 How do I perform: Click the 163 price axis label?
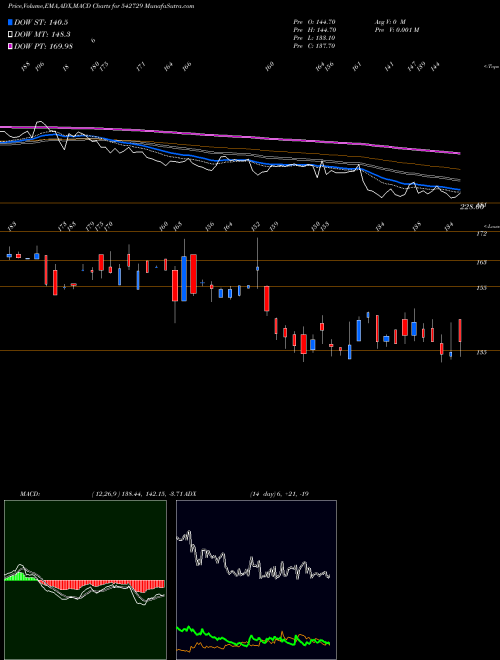coord(481,262)
